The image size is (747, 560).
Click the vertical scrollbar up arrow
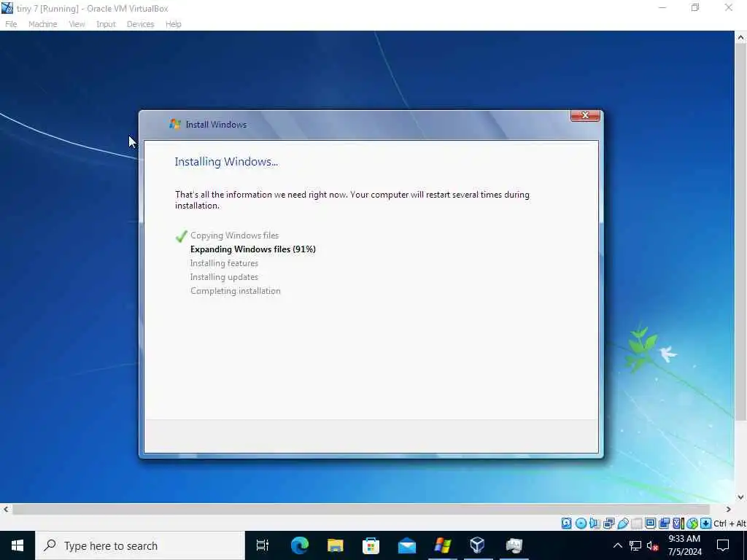741,37
